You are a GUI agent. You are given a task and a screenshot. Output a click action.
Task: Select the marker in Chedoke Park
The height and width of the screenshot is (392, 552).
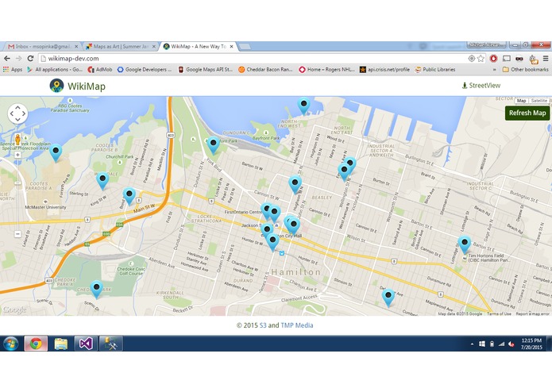tap(96, 290)
